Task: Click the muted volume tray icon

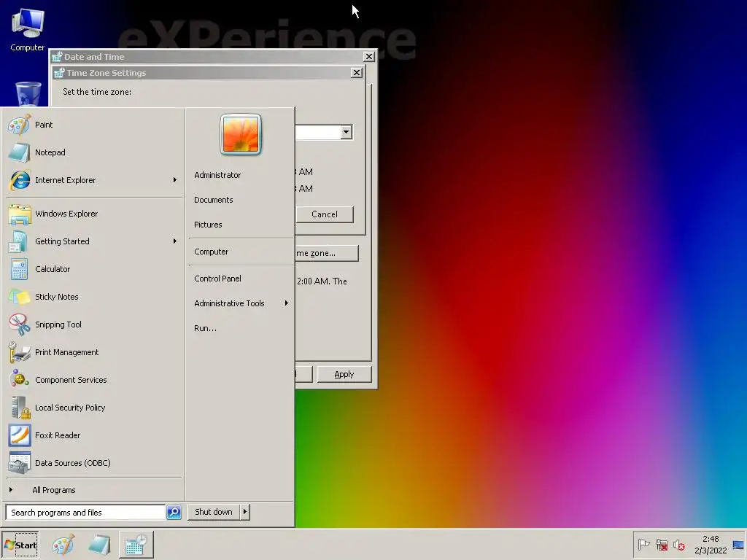Action: (x=679, y=544)
